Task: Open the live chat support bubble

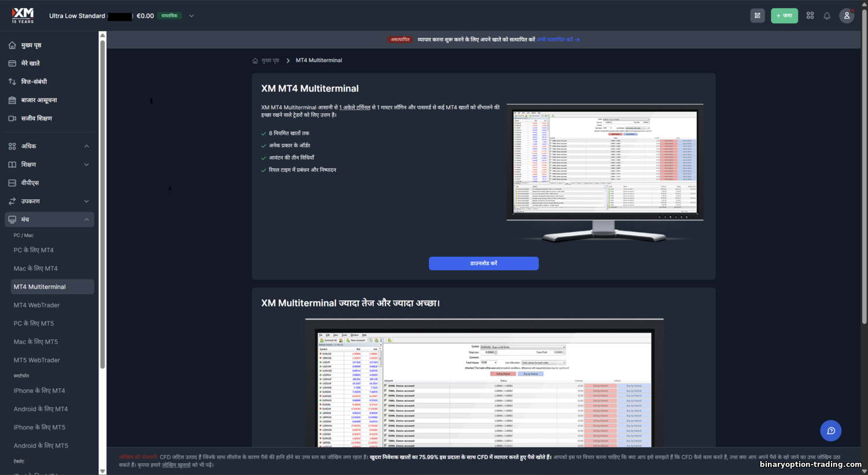Action: pyautogui.click(x=830, y=430)
